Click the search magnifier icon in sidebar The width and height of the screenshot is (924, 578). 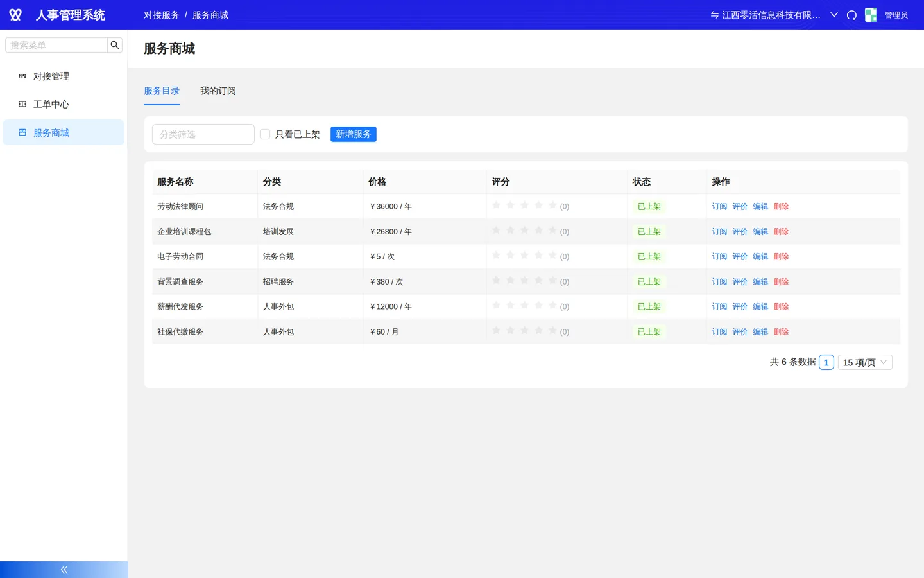click(x=115, y=45)
